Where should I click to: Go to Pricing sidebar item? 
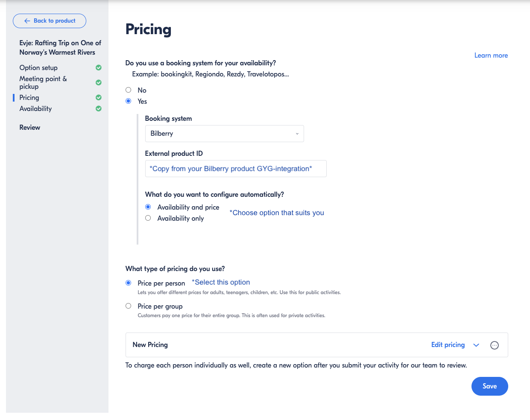point(29,97)
